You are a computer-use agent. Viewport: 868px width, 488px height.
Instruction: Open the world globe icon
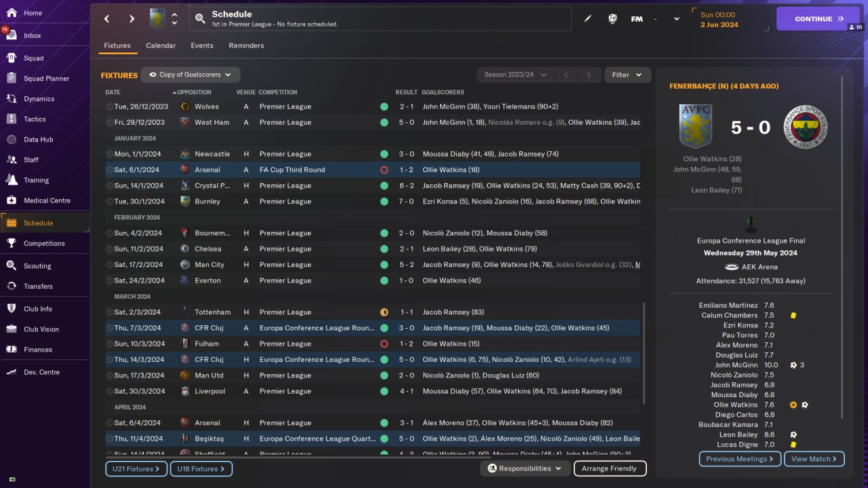612,19
